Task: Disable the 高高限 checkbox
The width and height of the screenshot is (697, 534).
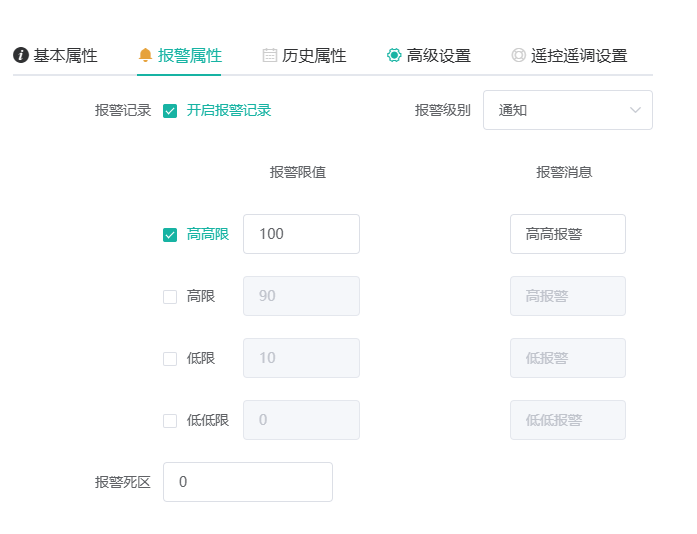Action: (170, 235)
